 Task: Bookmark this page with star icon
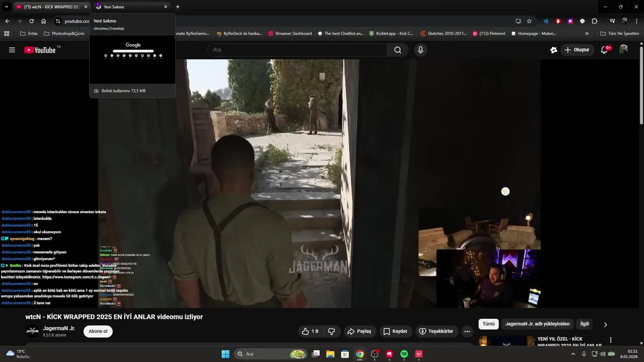click(529, 21)
